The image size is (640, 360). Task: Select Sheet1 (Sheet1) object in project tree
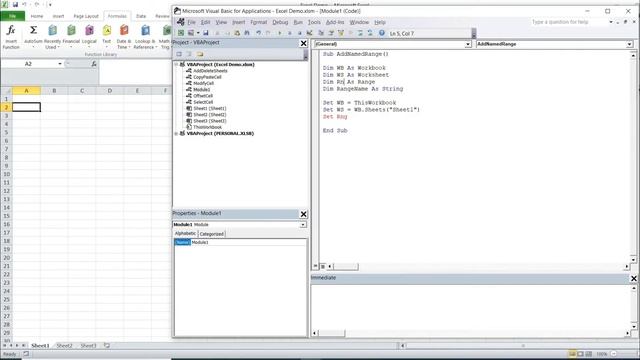click(209, 109)
